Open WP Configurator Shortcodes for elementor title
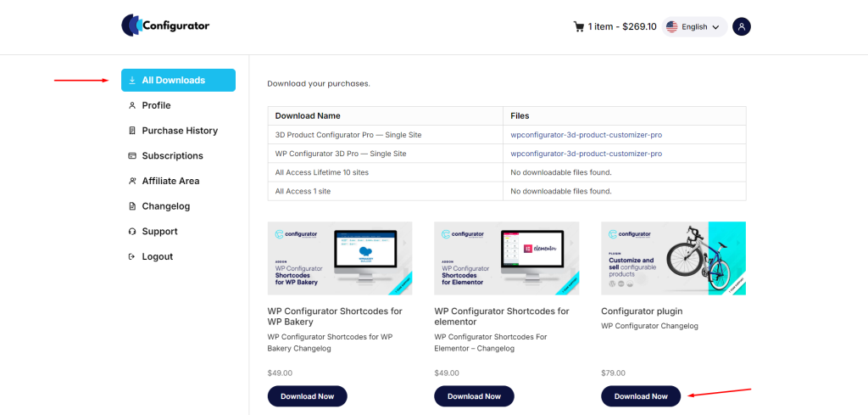 point(502,317)
